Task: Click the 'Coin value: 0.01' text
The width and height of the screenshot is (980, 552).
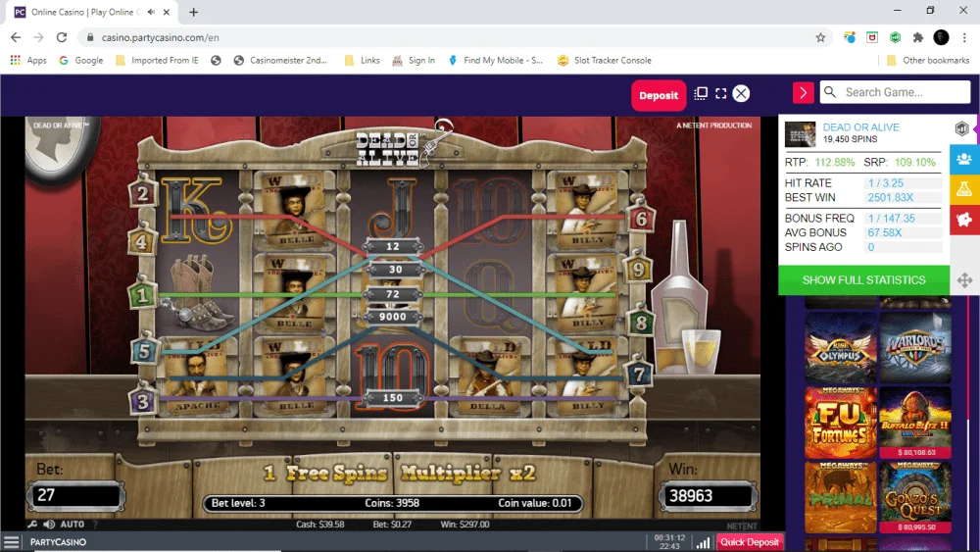Action: [x=535, y=503]
